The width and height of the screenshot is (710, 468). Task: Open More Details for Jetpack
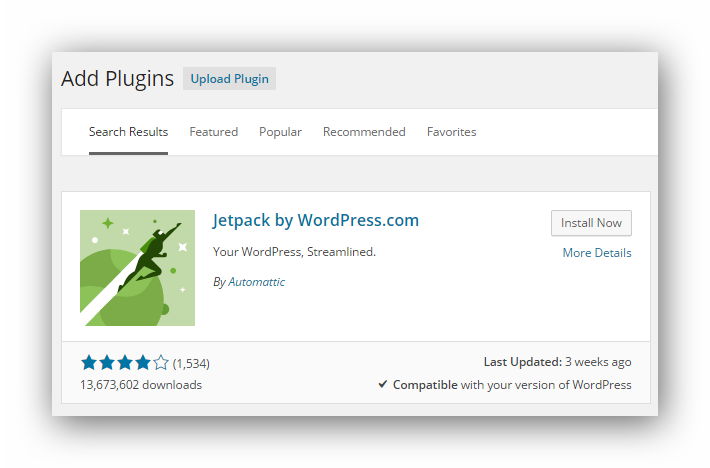[x=597, y=253]
